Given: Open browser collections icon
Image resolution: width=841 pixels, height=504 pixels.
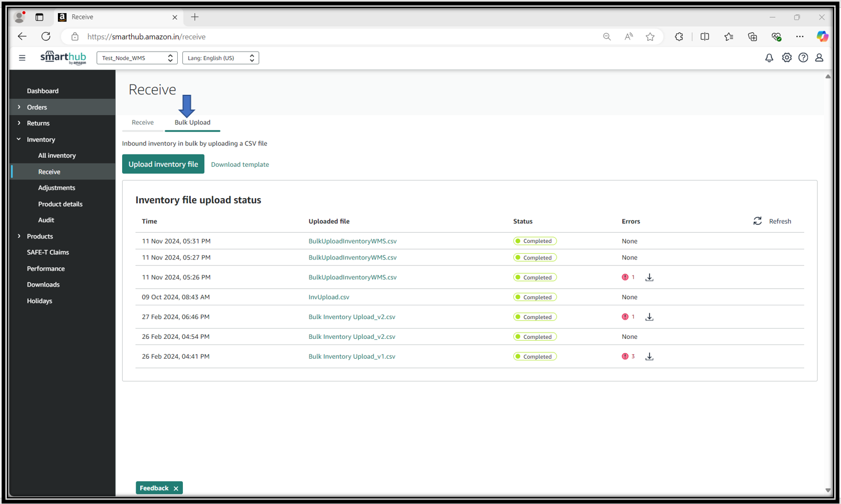Looking at the screenshot, I should click(752, 37).
